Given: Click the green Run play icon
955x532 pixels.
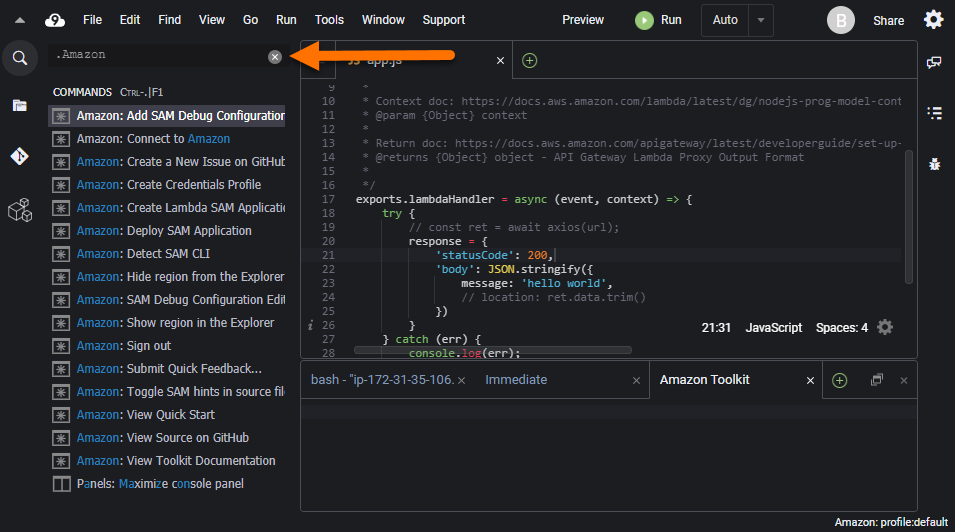Looking at the screenshot, I should pos(644,20).
